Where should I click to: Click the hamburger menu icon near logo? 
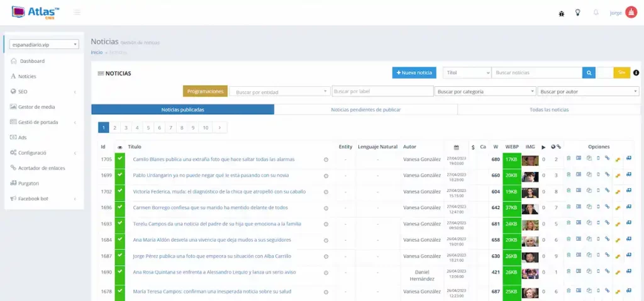pos(77,13)
